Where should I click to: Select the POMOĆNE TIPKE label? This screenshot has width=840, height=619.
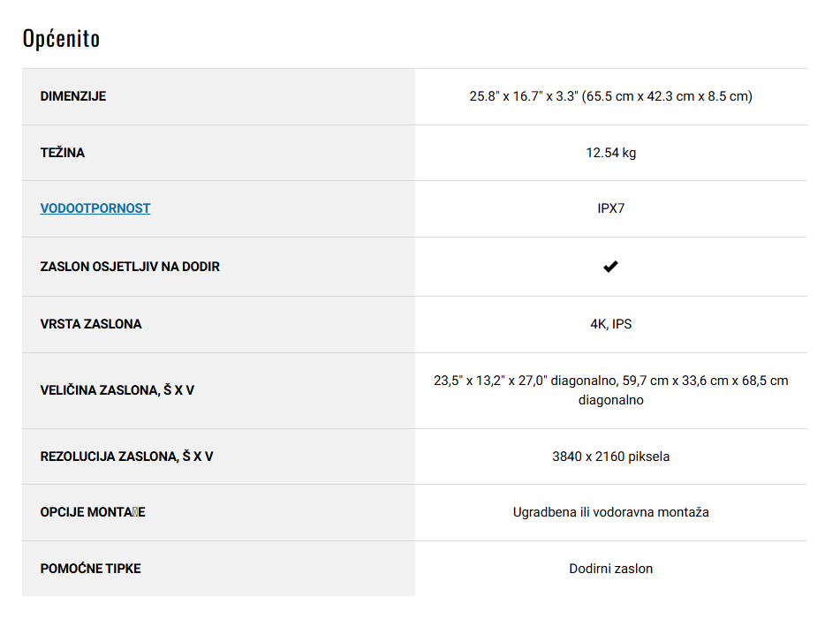coord(90,569)
